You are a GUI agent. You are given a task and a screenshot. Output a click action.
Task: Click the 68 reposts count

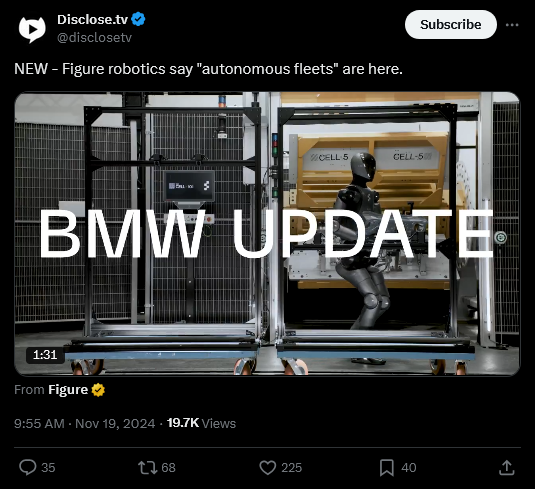click(x=168, y=468)
